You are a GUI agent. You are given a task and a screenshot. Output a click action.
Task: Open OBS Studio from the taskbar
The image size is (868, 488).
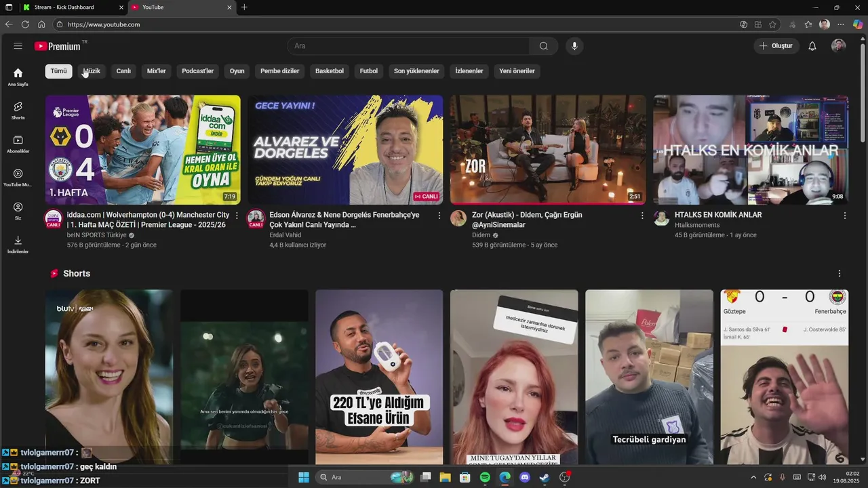pyautogui.click(x=565, y=477)
